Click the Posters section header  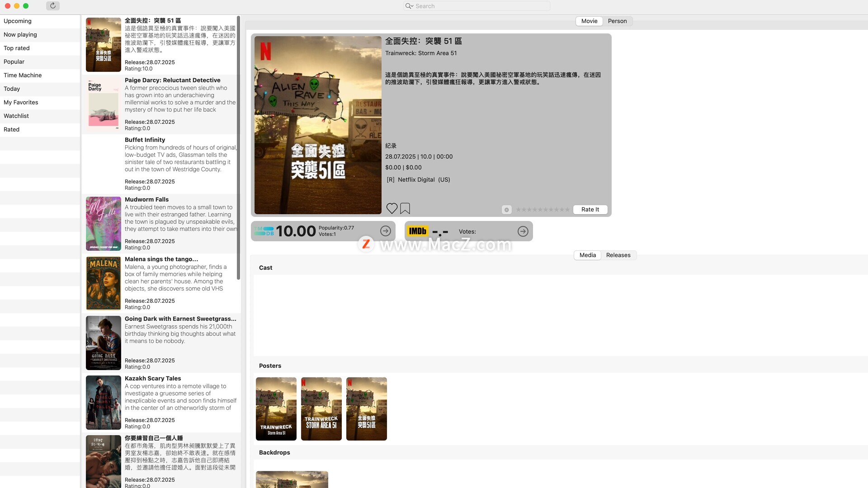270,366
